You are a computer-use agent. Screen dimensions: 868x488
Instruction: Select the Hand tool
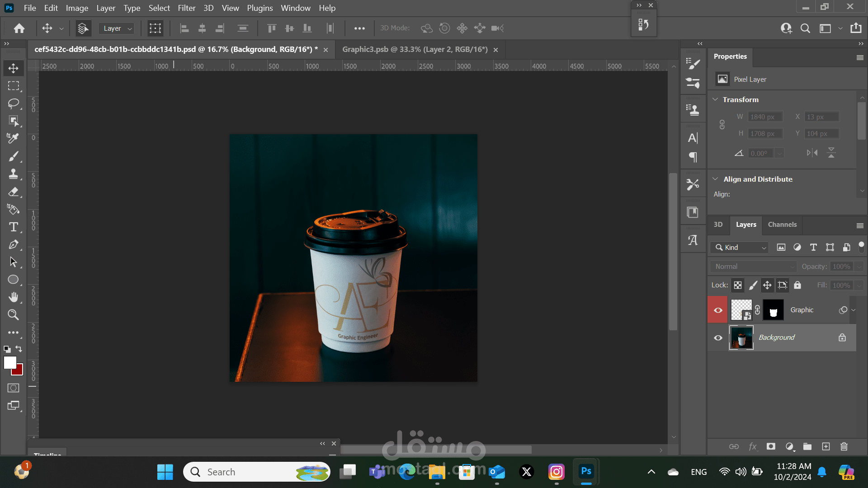click(13, 297)
